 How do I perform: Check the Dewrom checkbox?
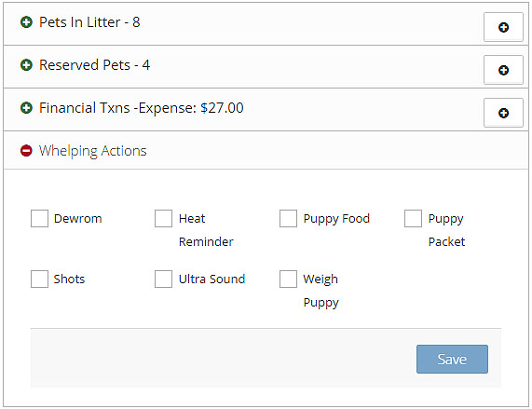(x=39, y=218)
